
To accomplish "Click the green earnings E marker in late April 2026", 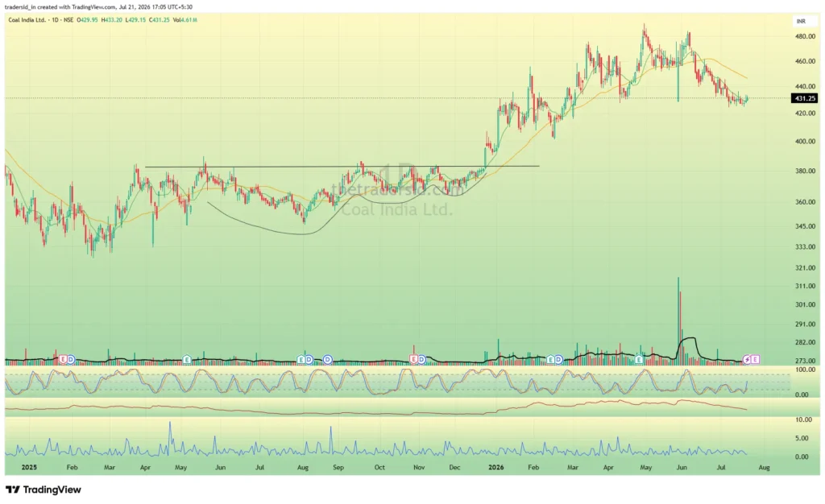I will click(x=639, y=359).
